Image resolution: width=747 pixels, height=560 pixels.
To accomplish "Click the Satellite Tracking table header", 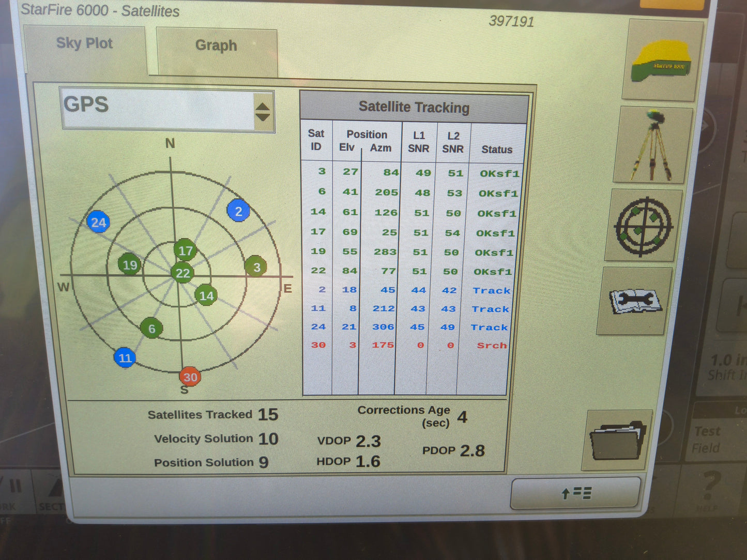I will click(x=414, y=107).
